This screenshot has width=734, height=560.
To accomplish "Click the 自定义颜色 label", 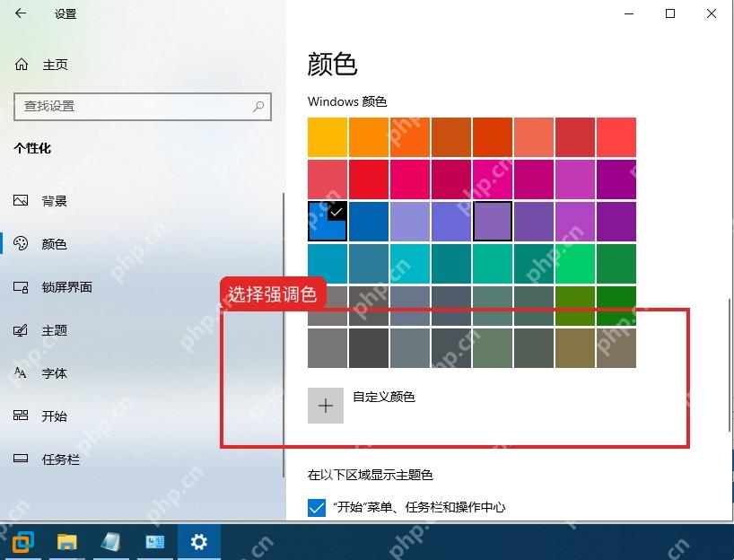I will pos(384,397).
